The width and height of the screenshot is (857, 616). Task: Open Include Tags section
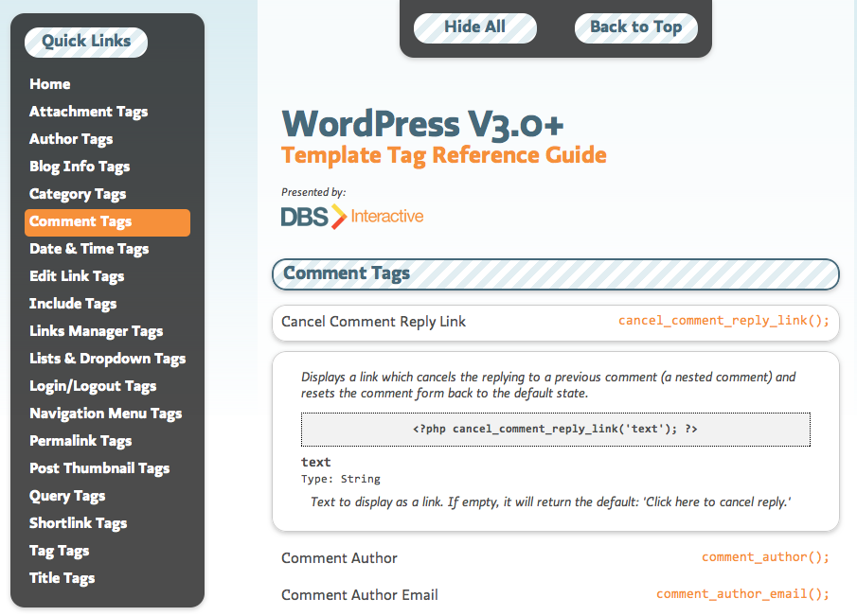73,304
